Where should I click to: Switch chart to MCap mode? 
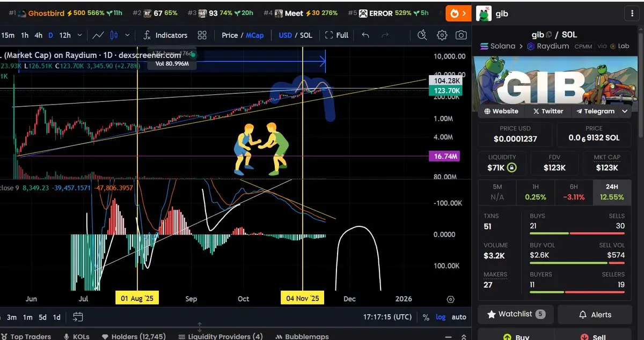[x=255, y=35]
